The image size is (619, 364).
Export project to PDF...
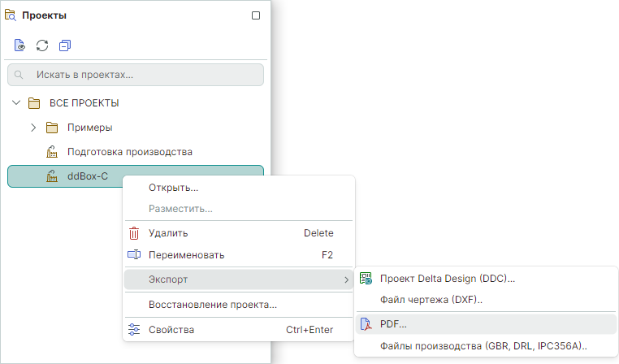click(x=486, y=324)
